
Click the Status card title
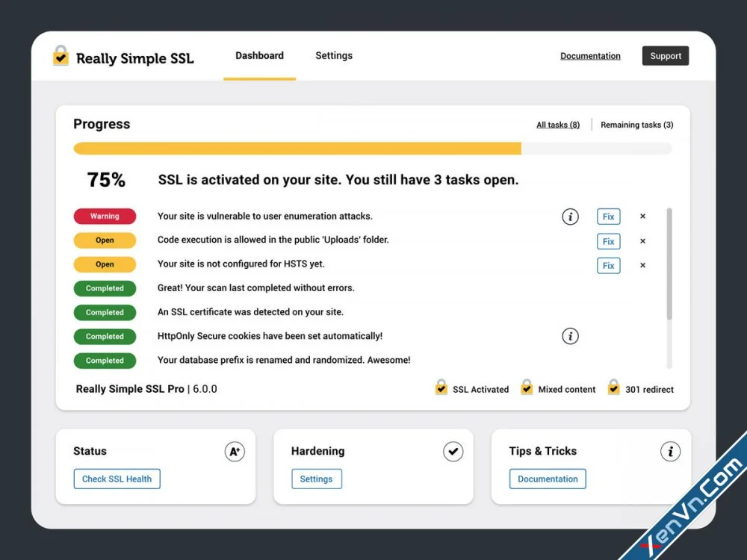[x=90, y=451]
